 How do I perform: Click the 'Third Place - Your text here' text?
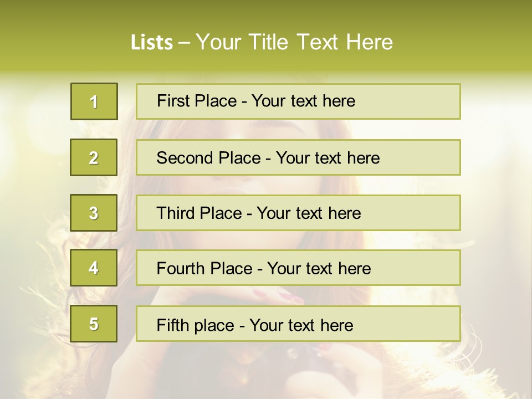coord(259,213)
